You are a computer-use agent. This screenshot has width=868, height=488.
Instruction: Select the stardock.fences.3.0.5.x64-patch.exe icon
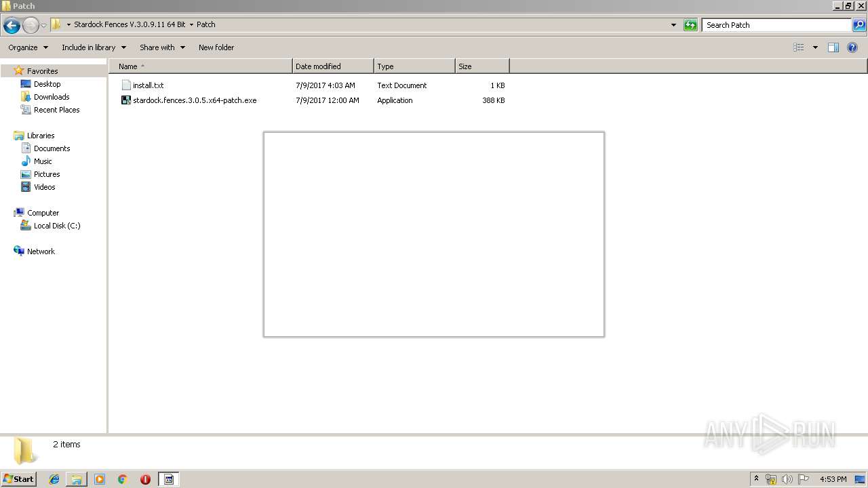(x=126, y=100)
